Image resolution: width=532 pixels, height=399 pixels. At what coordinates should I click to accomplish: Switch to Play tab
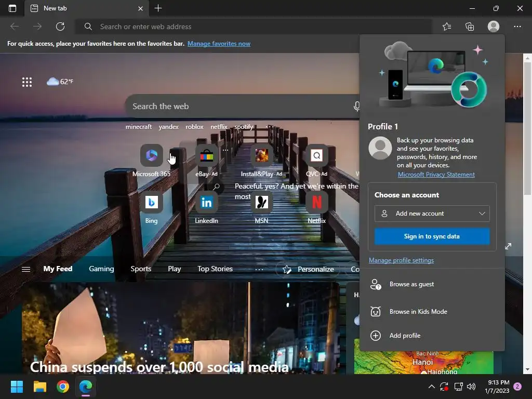(175, 269)
